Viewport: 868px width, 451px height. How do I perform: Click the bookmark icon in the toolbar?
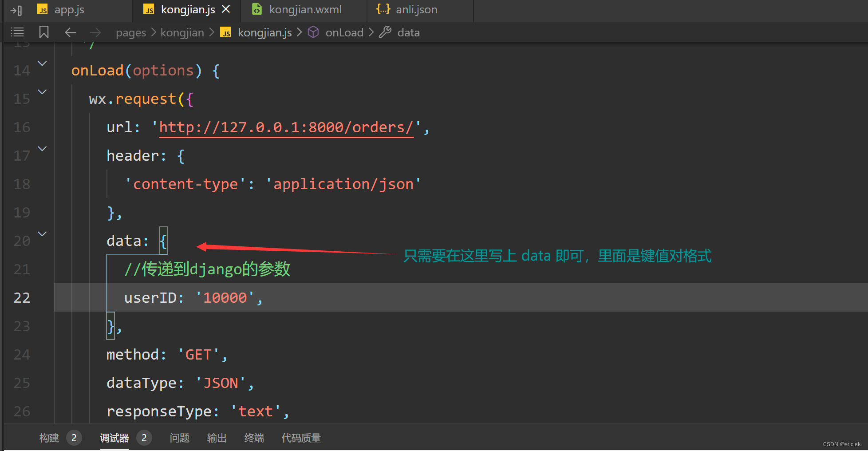pos(43,32)
